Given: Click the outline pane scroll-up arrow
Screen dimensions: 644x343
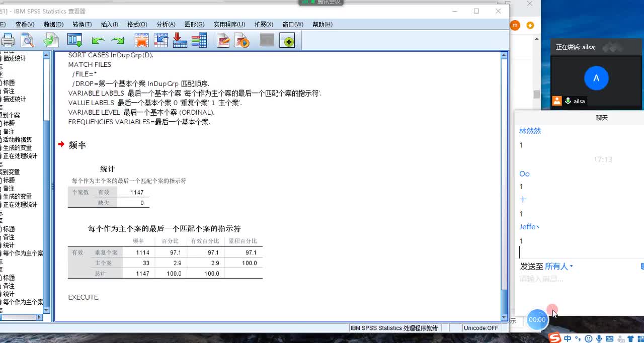Looking at the screenshot, I should pos(46,55).
